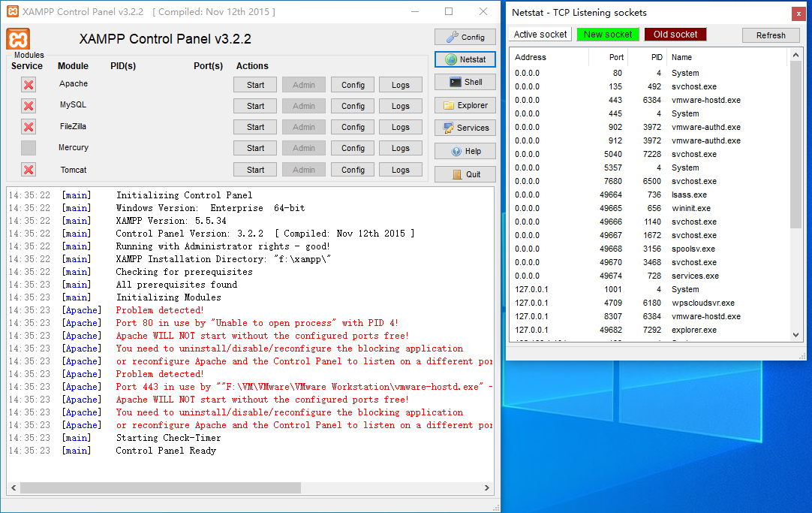Toggle the Tomcat service install checkbox
This screenshot has height=513, width=812.
coord(29,170)
